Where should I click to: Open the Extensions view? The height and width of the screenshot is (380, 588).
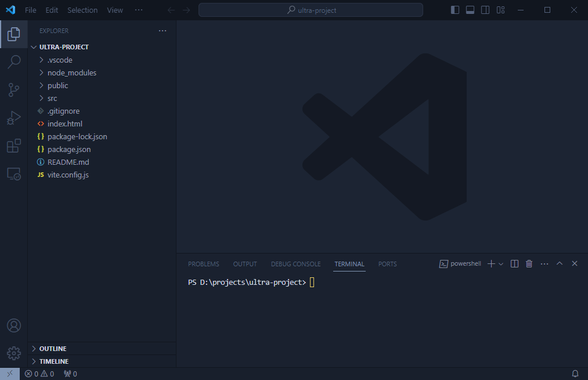pos(14,146)
